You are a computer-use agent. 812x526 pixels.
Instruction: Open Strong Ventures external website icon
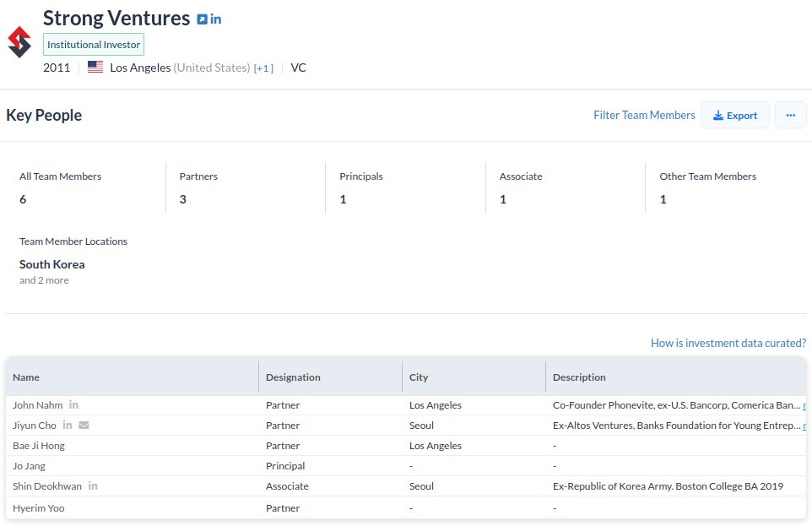click(202, 19)
